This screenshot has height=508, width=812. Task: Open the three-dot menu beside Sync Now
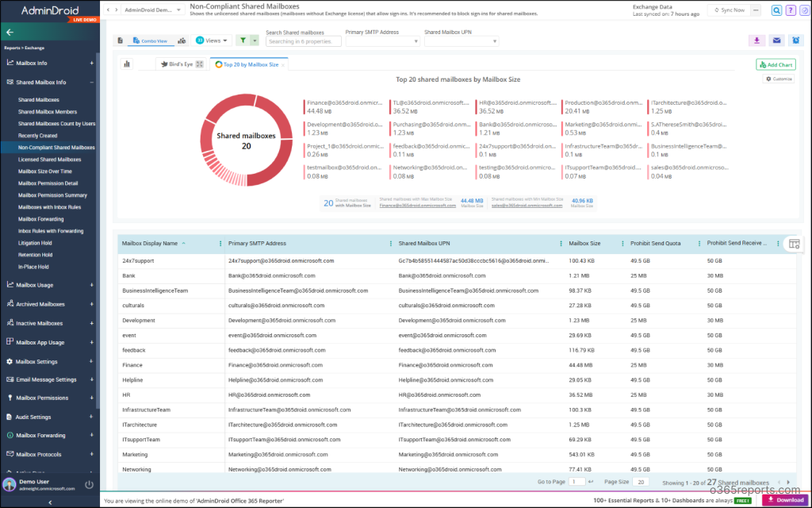(x=756, y=10)
